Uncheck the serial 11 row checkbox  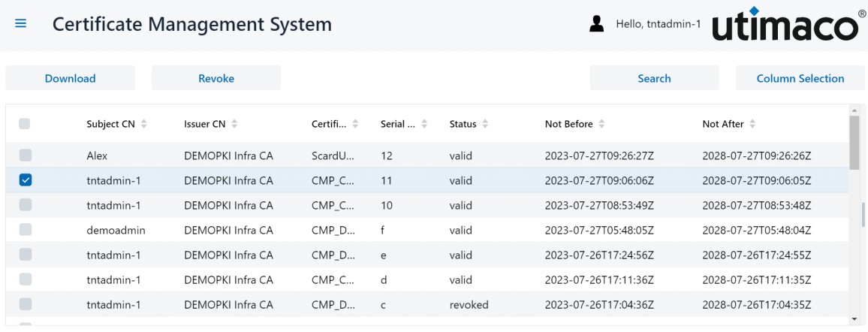[x=26, y=180]
